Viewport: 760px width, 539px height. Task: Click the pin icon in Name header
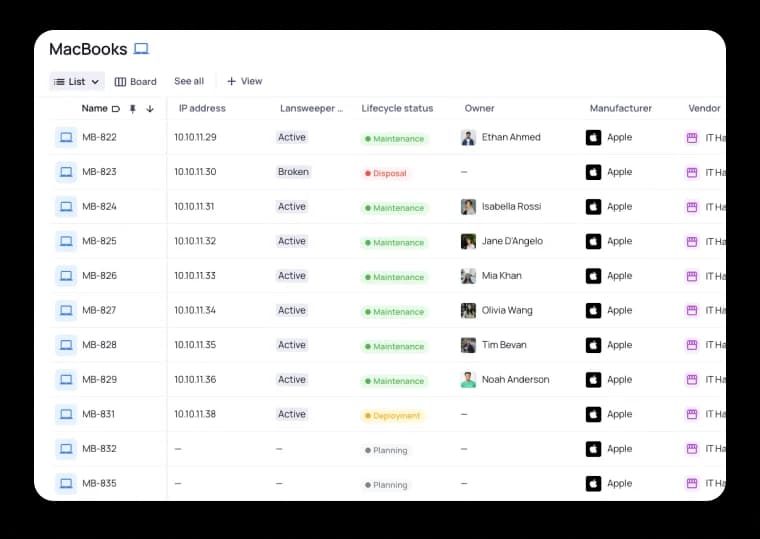pyautogui.click(x=132, y=109)
